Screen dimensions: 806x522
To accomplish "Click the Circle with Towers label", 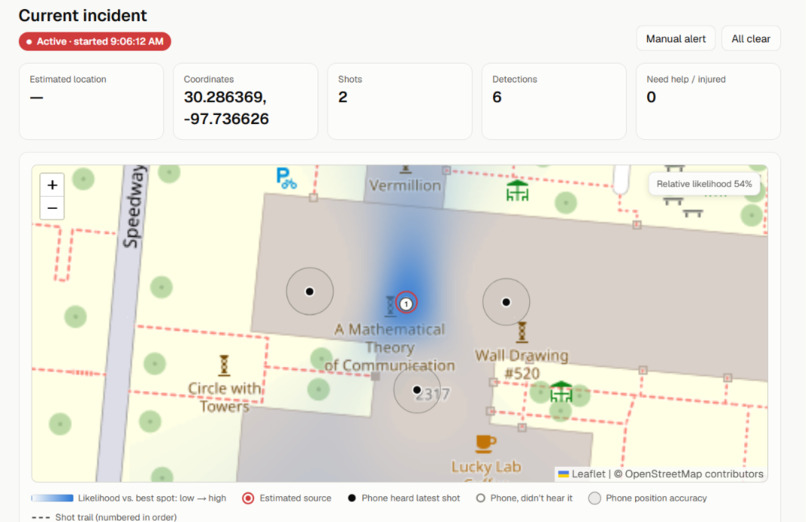I will pos(224,397).
